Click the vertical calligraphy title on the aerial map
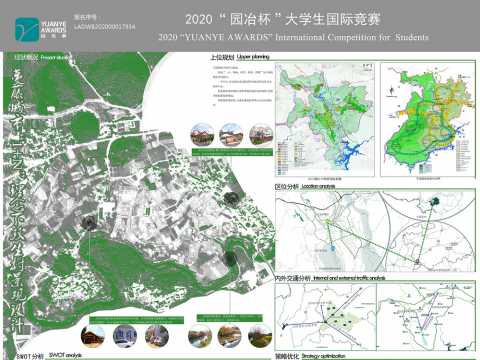 click(17, 200)
